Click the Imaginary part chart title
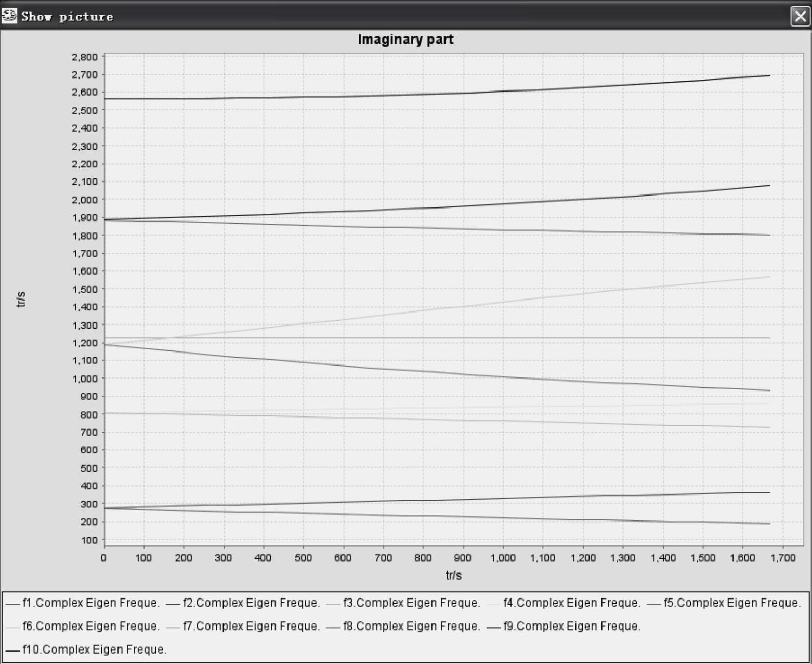 (x=405, y=40)
